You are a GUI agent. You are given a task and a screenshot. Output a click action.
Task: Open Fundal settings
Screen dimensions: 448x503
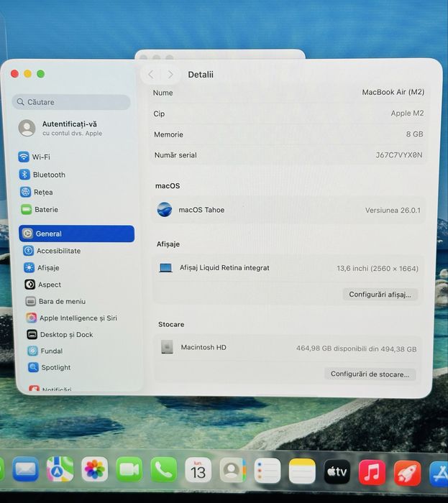[x=45, y=351]
